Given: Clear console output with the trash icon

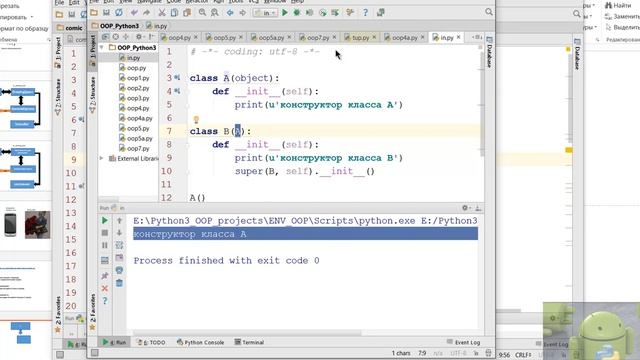Looking at the screenshot, I should coord(119,282).
